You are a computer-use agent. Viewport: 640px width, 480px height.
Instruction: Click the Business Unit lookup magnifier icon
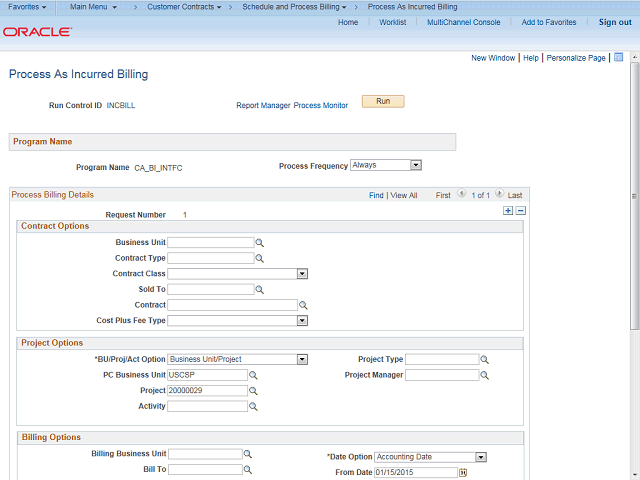(x=259, y=242)
